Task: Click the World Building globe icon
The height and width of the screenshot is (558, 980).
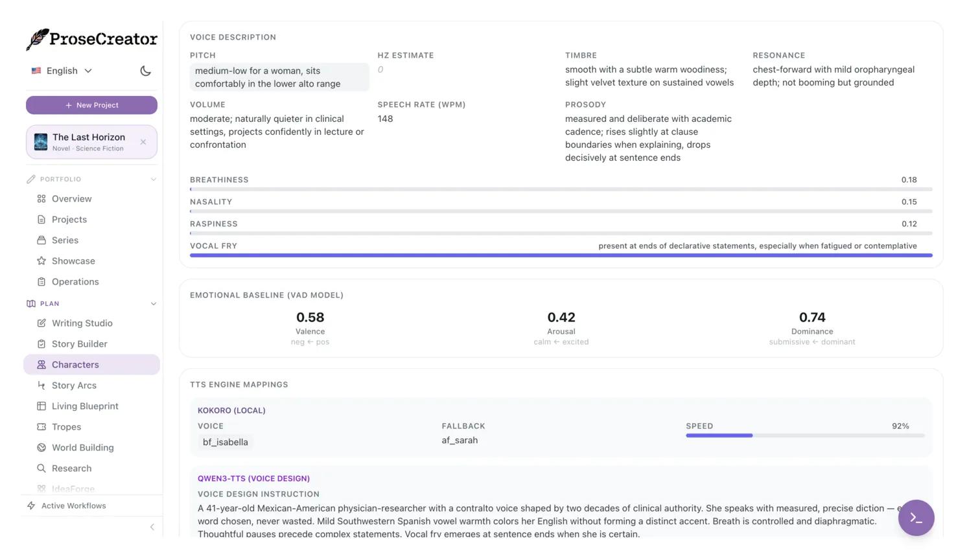Action: coord(41,447)
